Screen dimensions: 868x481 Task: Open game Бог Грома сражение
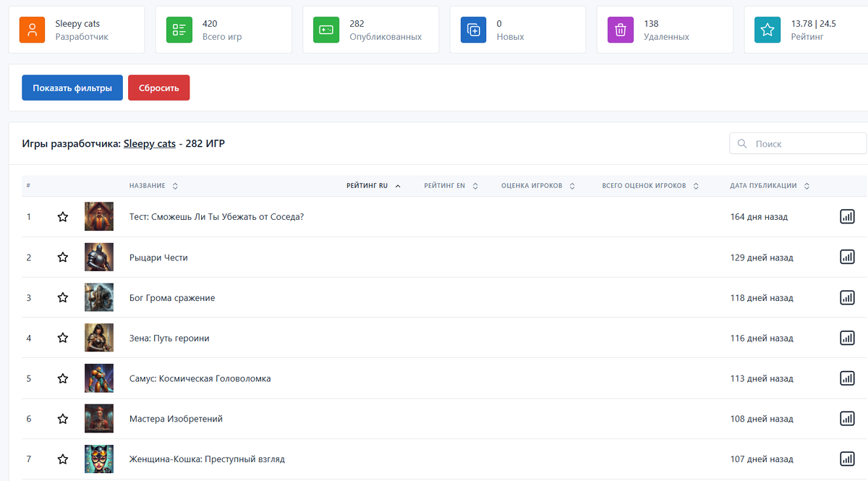tap(172, 297)
